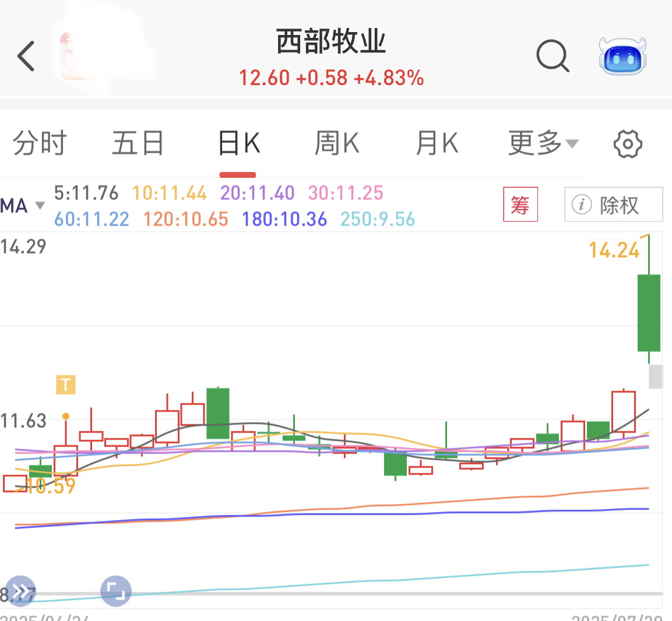This screenshot has width=672, height=621.
Task: Tap the MA30 value 30:11.25
Action: tap(346, 193)
